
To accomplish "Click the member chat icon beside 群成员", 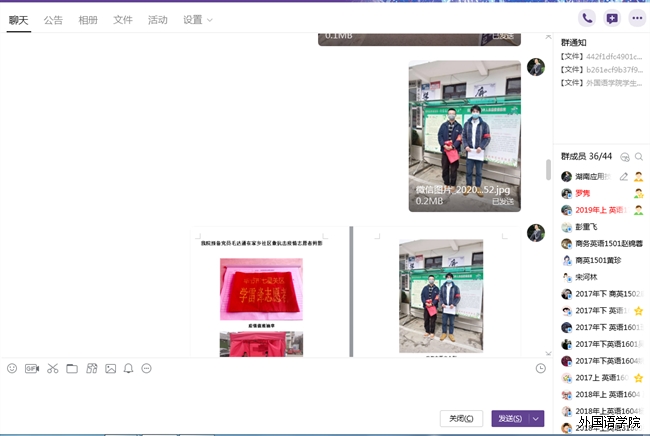I will click(x=625, y=157).
